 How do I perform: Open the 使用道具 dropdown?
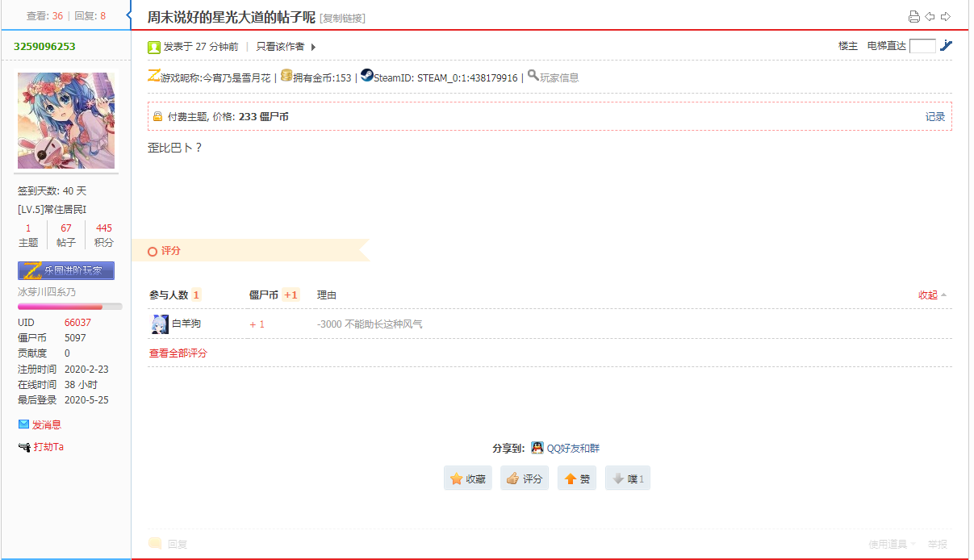tap(888, 543)
